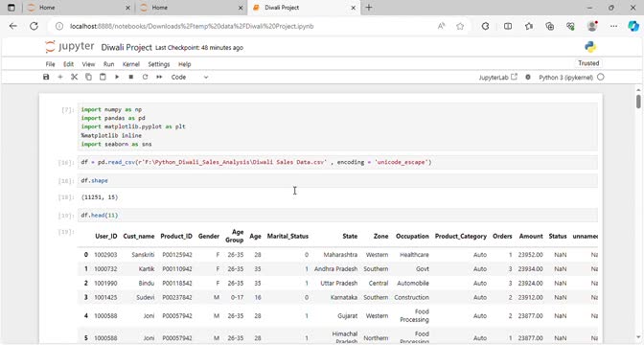Open the View menu
Viewport: 644px width, 345px height.
pos(88,64)
